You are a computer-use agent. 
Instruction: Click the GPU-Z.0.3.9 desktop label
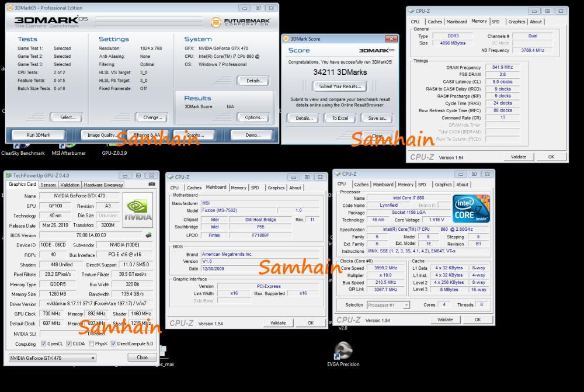(x=114, y=153)
